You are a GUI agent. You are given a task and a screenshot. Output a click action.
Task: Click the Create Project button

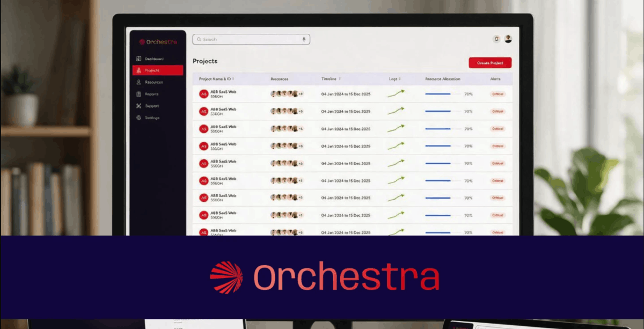point(490,63)
